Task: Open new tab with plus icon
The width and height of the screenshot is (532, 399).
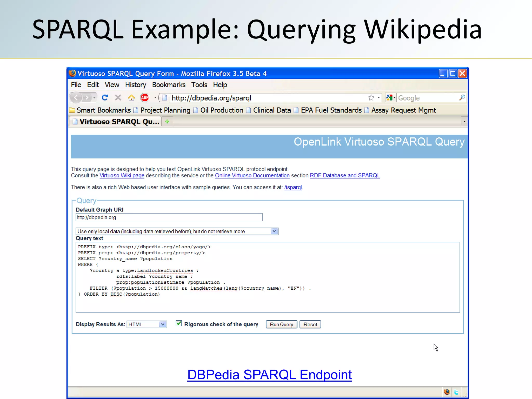Action: point(167,122)
